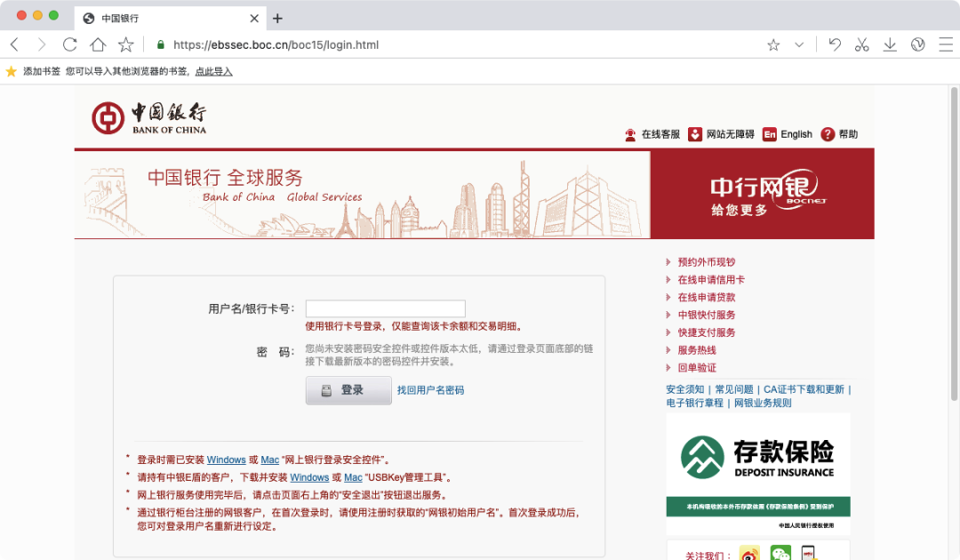
Task: Open the 在线客服 link
Action: (660, 134)
